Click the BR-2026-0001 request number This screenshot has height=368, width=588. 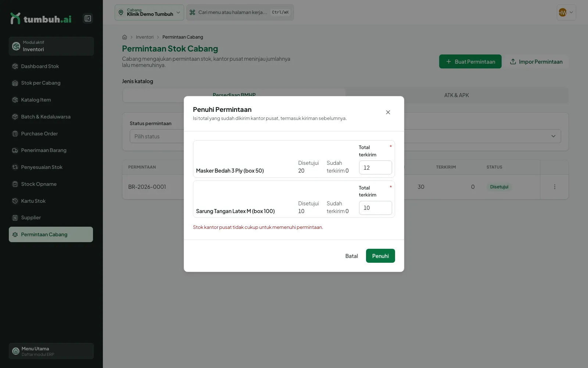point(147,187)
